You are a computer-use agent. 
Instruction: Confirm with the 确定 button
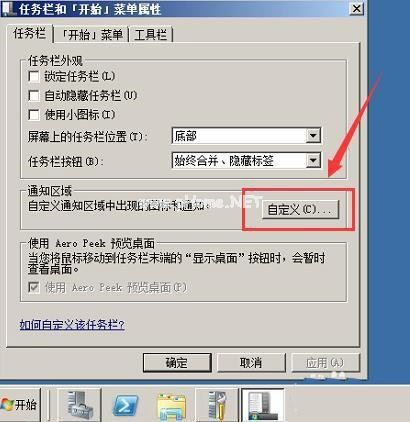[x=177, y=363]
